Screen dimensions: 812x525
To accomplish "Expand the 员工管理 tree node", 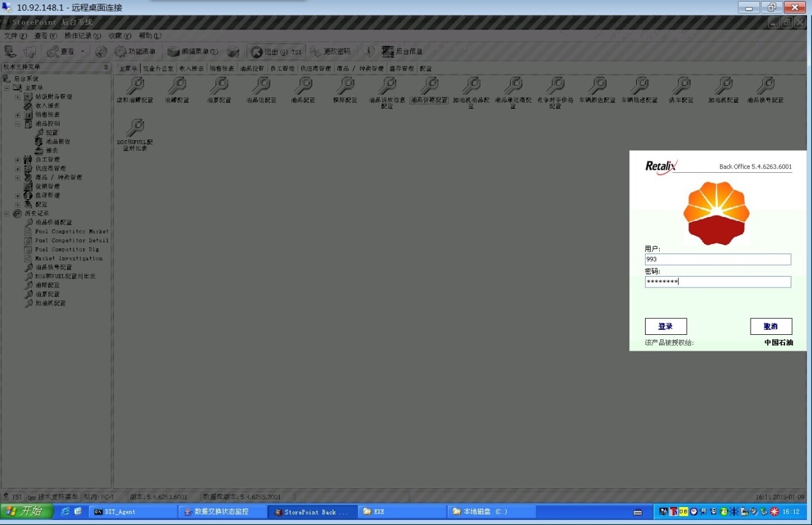I will click(18, 159).
